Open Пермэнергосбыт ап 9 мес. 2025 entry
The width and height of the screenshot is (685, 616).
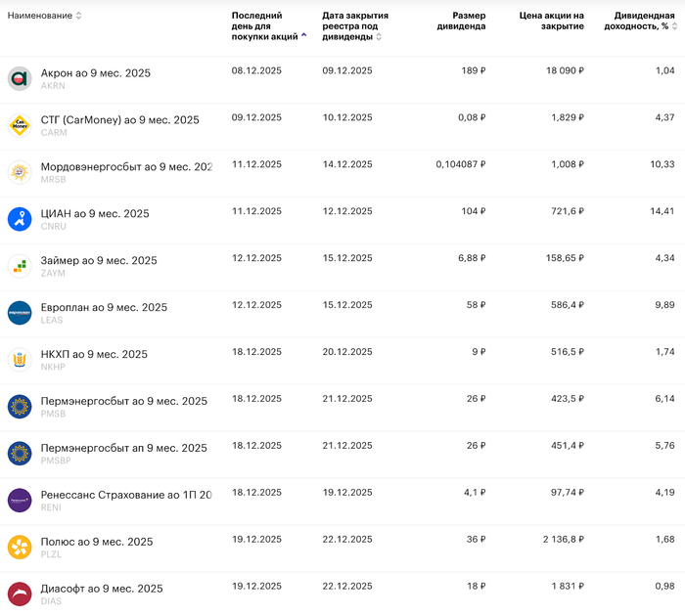[123, 448]
